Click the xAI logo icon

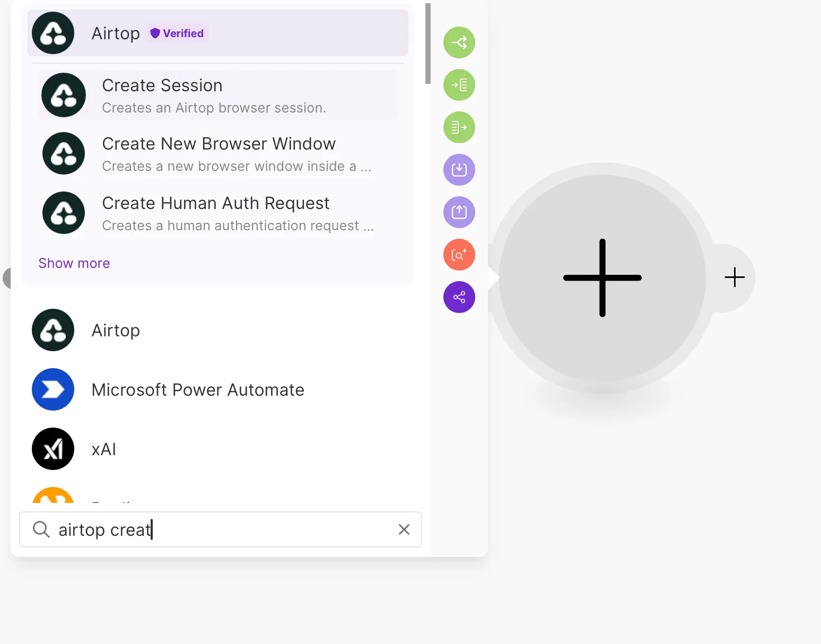(53, 449)
